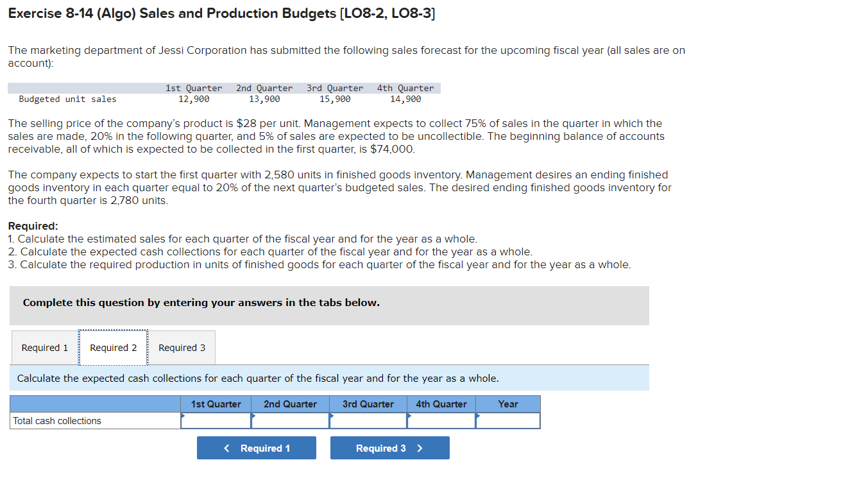
Task: Click the left arrow beside Required 1
Action: point(226,447)
